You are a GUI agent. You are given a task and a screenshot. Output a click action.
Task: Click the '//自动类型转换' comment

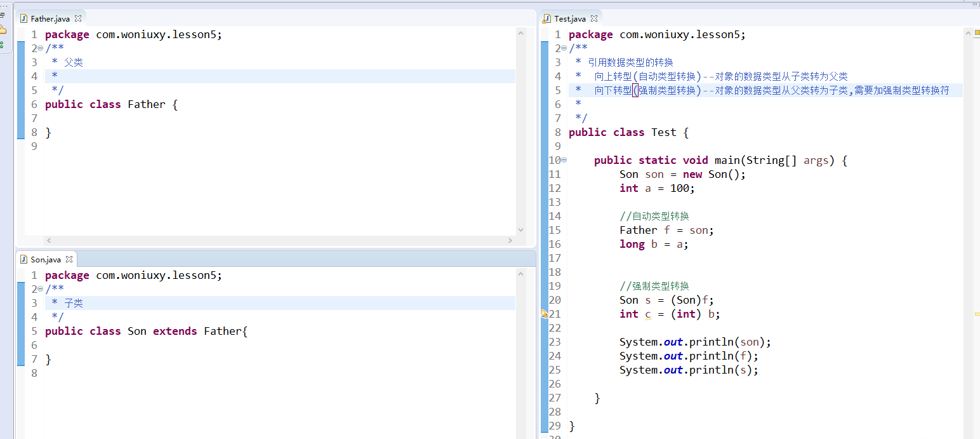[x=654, y=216]
